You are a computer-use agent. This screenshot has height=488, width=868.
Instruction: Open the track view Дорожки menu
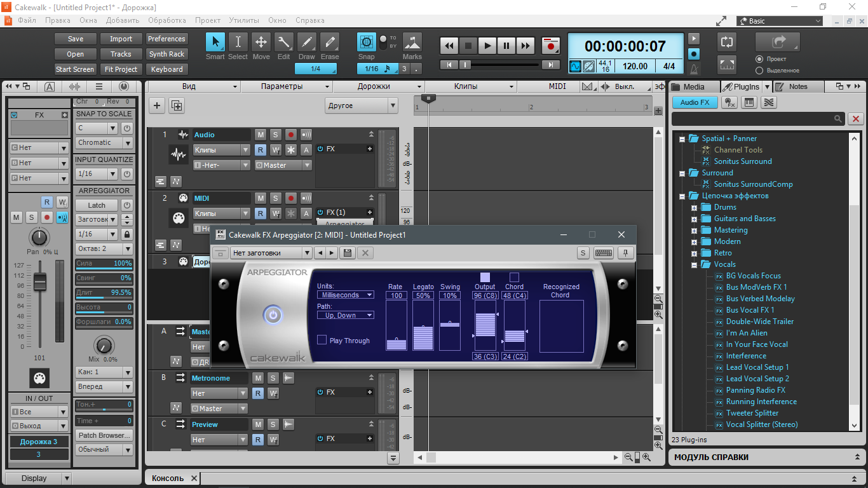click(x=379, y=86)
